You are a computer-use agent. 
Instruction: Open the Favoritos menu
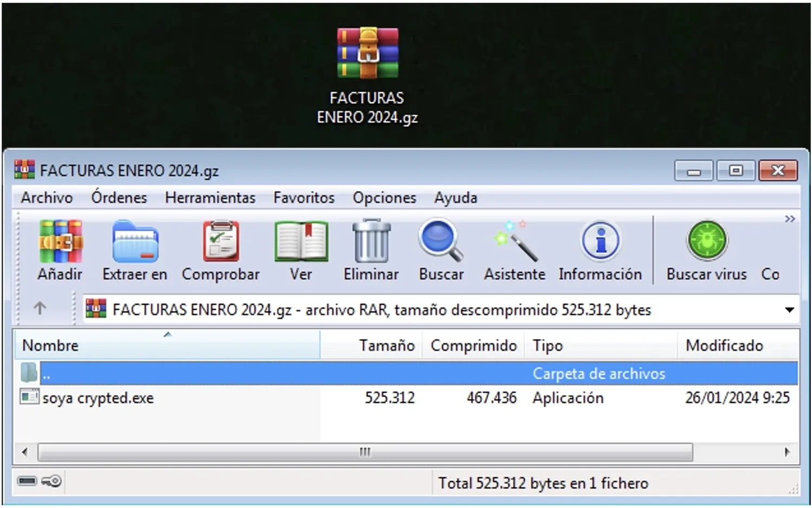click(x=304, y=198)
